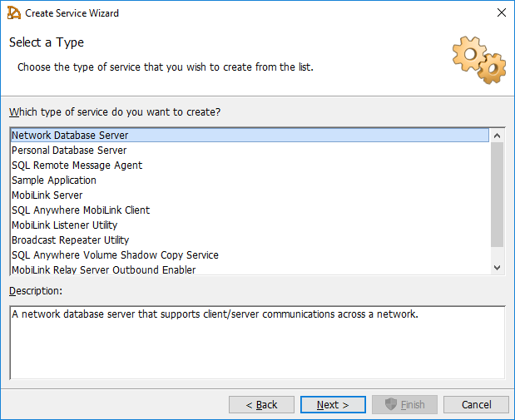Select MobiLink Listener Utility entry
This screenshot has width=515, height=420.
click(x=64, y=225)
